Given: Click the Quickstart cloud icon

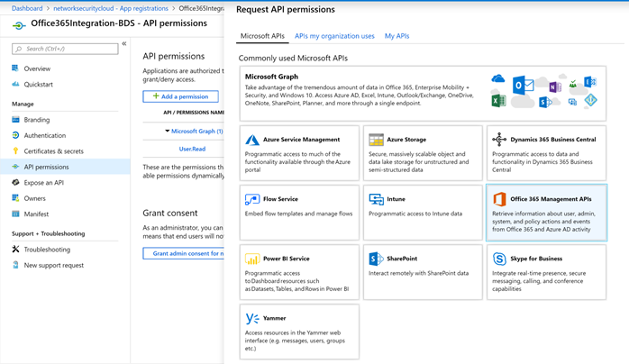Looking at the screenshot, I should click(x=15, y=84).
